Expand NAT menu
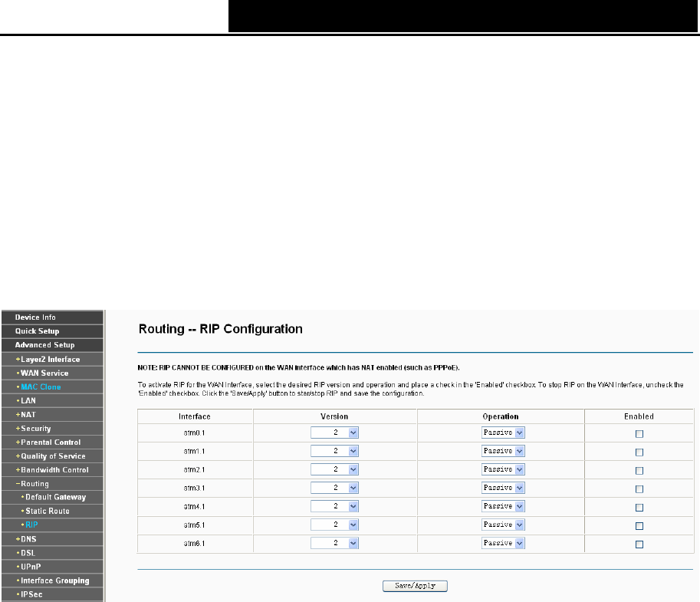Image resolution: width=700 pixels, height=602 pixels. 52,414
